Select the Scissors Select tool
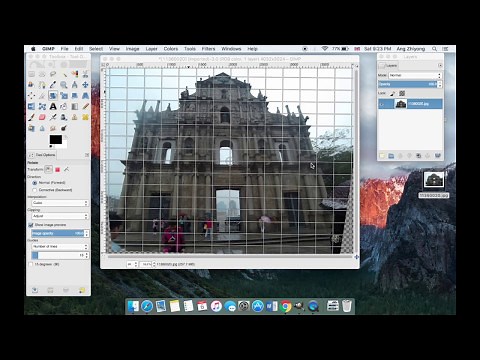Image resolution: width=480 pixels, height=360 pixels. pos(85,74)
